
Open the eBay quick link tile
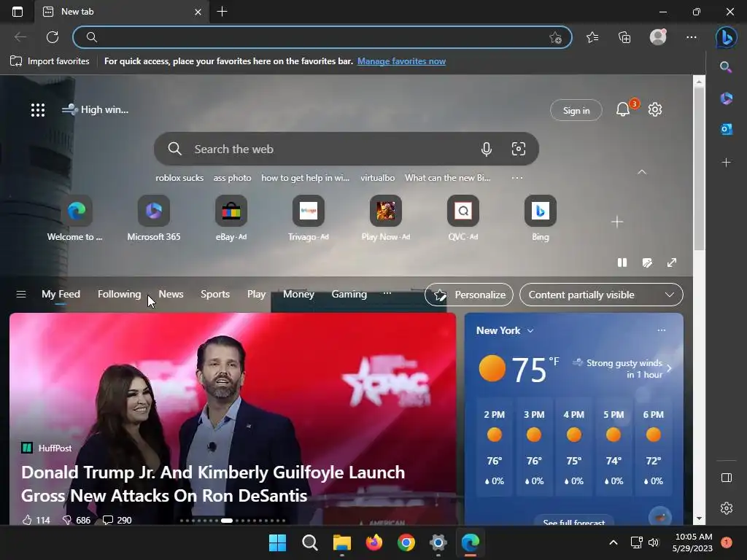click(x=231, y=219)
